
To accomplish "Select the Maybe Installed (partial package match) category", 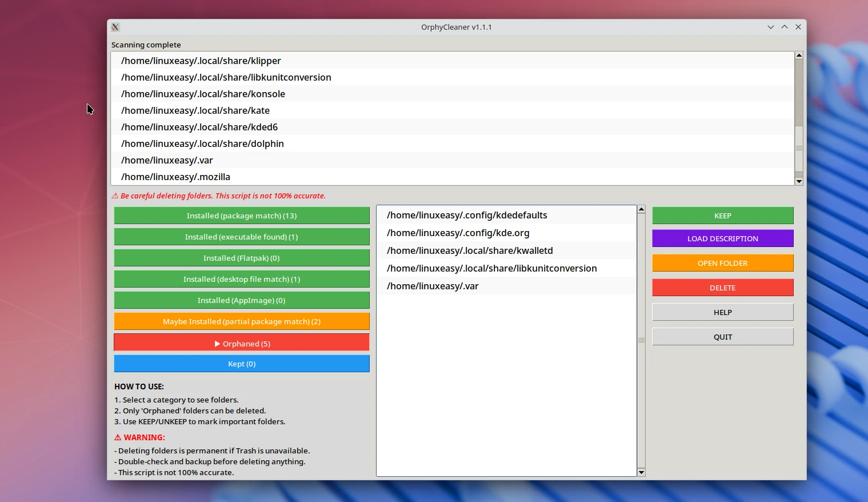I will coord(242,321).
